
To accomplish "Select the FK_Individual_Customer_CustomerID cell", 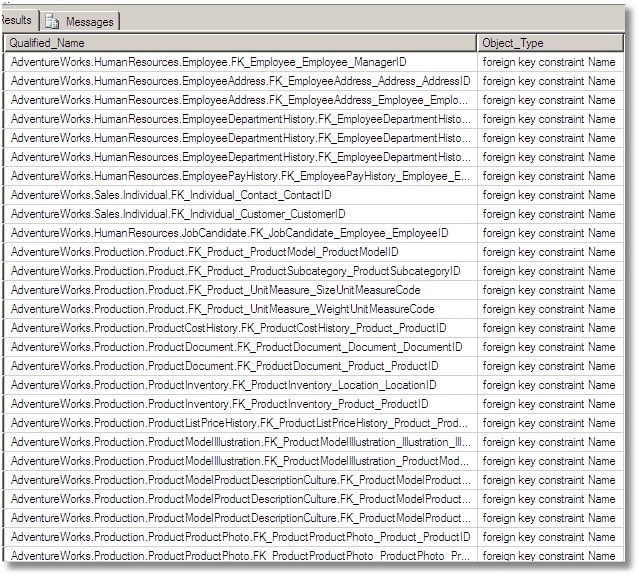I will tap(240, 214).
